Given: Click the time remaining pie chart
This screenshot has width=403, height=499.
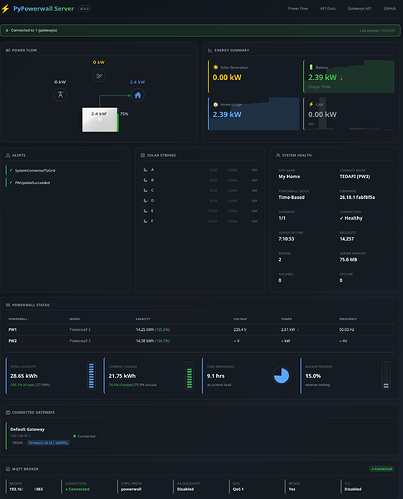Looking at the screenshot, I should [x=281, y=376].
